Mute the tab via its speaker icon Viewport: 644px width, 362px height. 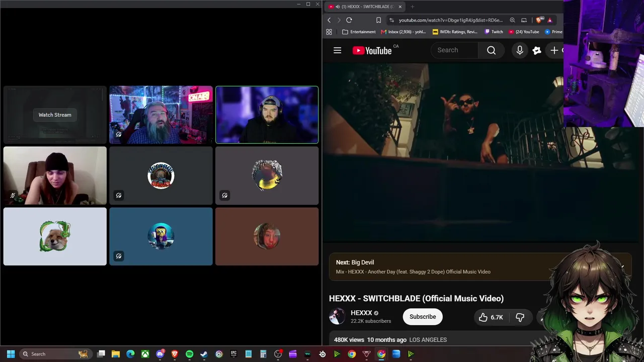coord(337,7)
